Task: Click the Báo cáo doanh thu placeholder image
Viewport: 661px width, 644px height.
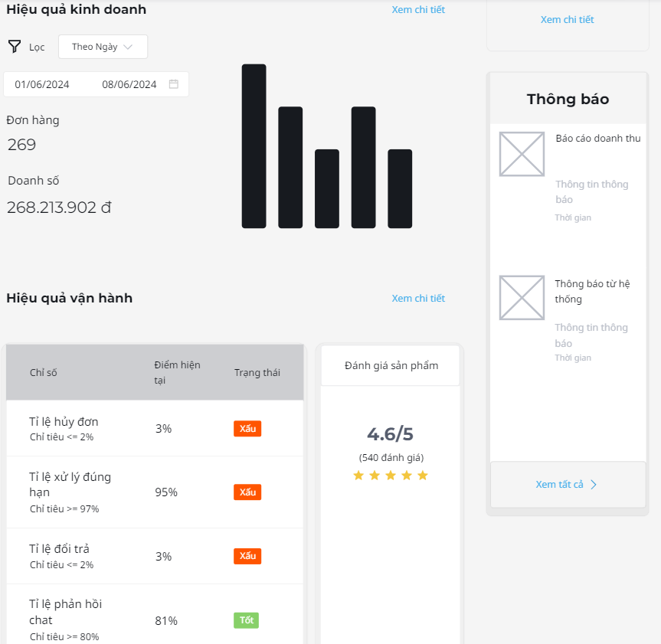Action: 522,154
